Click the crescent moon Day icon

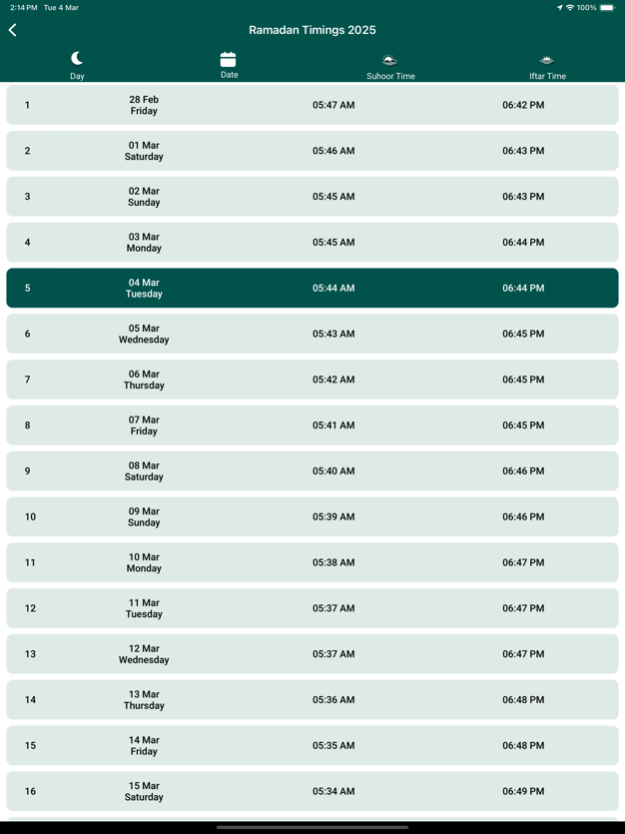click(x=77, y=58)
